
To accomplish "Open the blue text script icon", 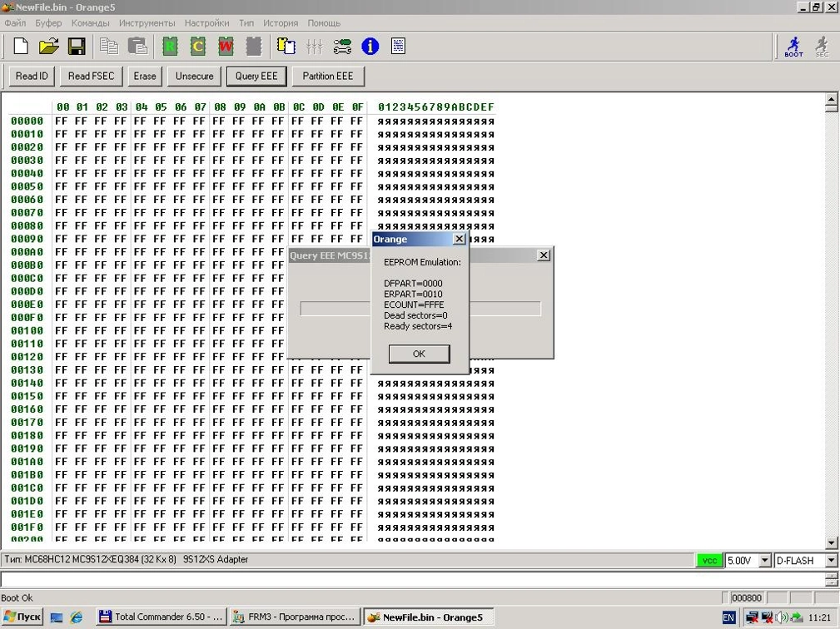I will [x=398, y=46].
